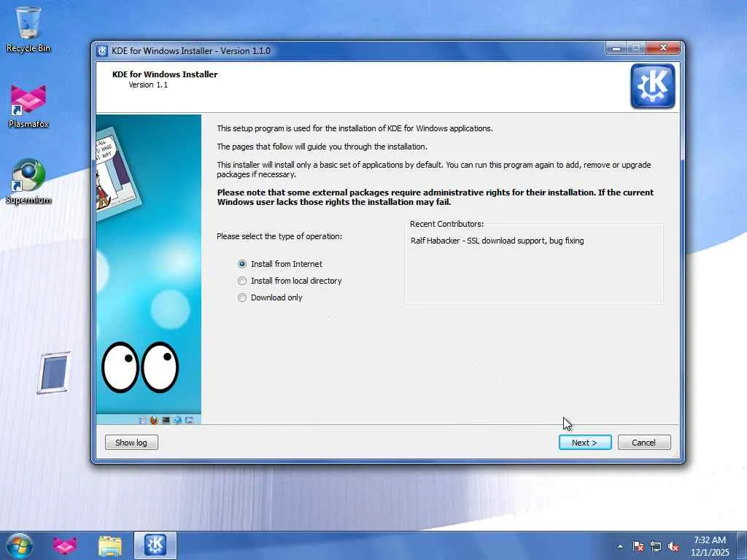Screen dimensions: 747x560
Task: Click the Show desktop strip at taskbar end
Action: click(741, 545)
